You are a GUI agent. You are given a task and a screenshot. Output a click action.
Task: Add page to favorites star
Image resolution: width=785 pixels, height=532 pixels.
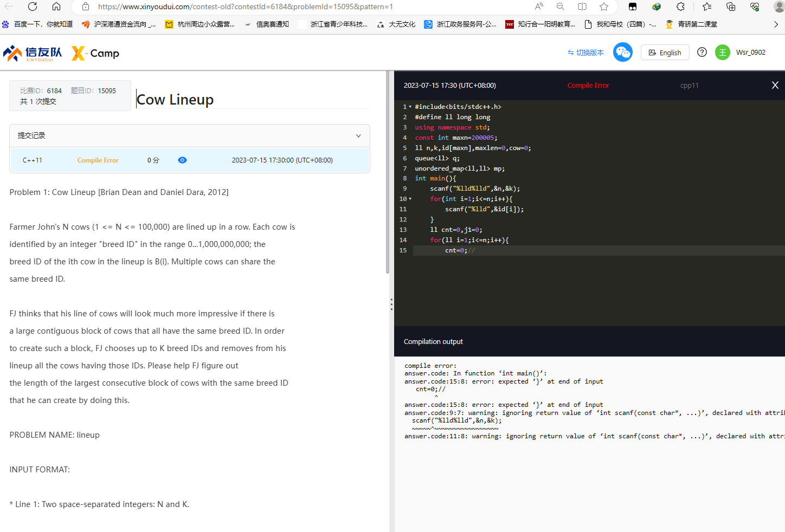click(604, 7)
